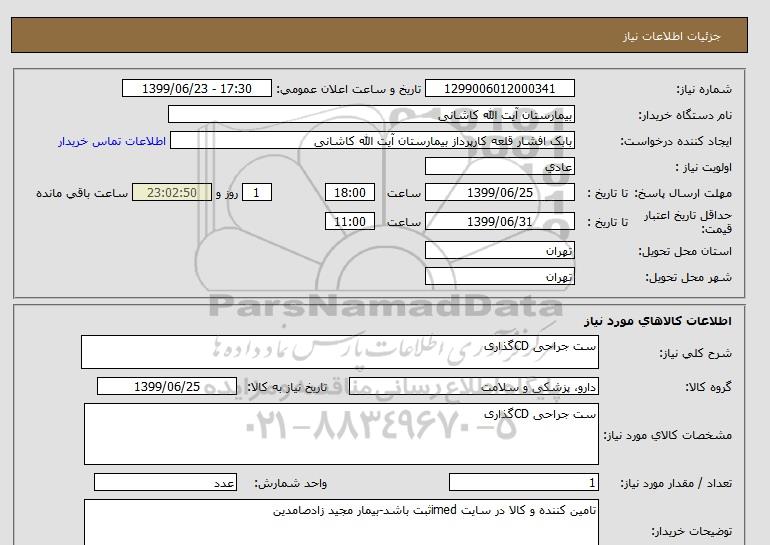Click the unit of measure field عدد
The image size is (770, 545).
click(x=165, y=483)
